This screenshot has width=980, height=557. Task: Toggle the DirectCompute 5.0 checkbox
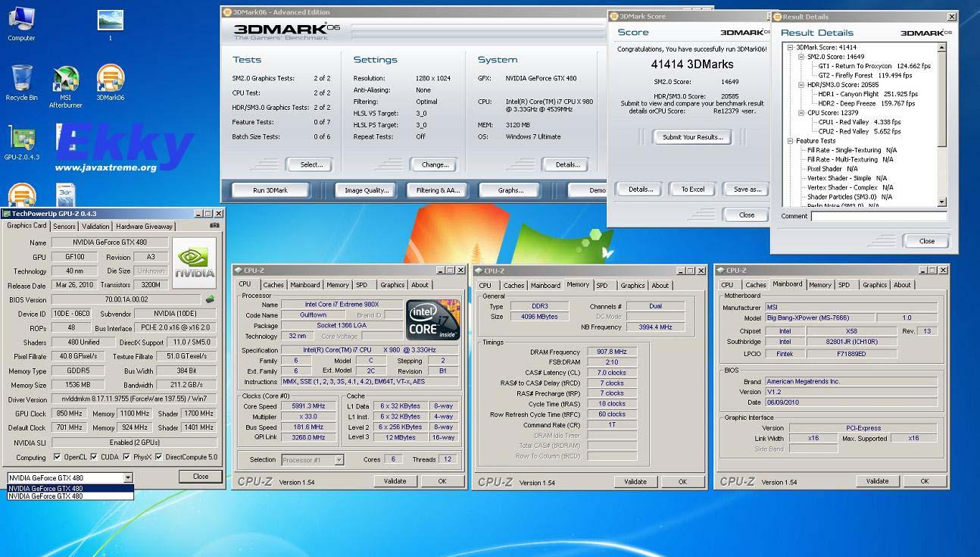pyautogui.click(x=160, y=457)
